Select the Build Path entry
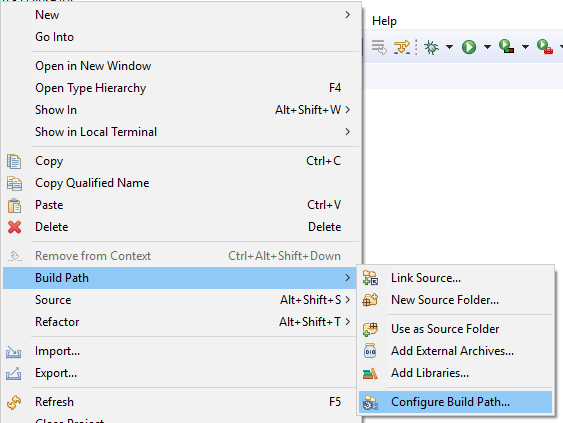Image resolution: width=563 pixels, height=423 pixels. click(x=180, y=278)
